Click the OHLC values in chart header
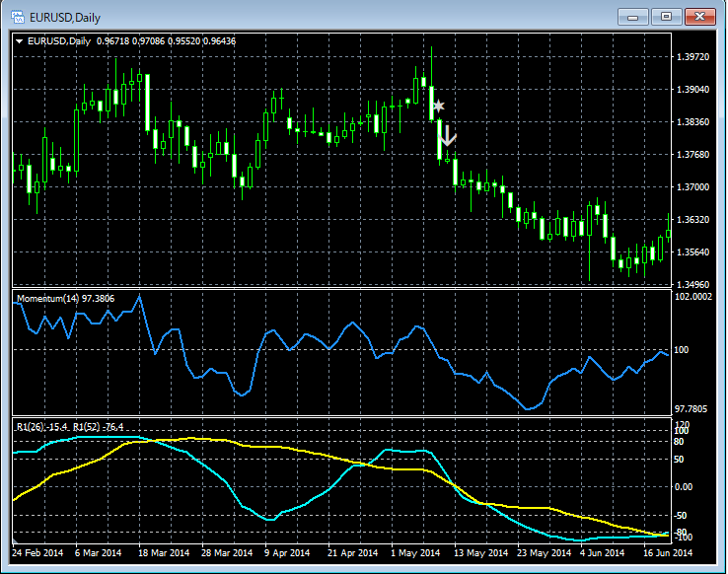 [x=165, y=40]
